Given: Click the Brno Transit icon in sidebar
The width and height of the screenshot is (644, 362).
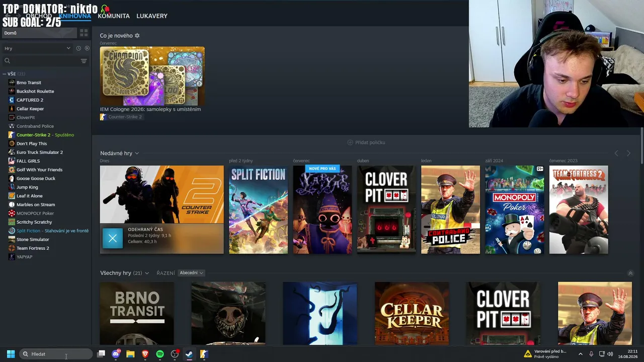Looking at the screenshot, I should click(x=12, y=82).
